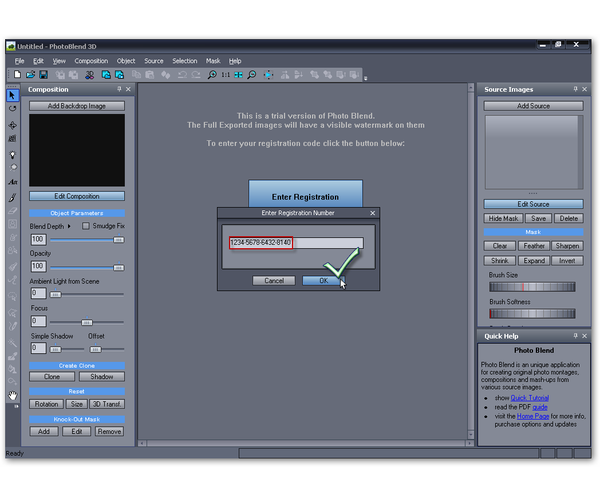Toggle the Composition panel pin
Viewport: 600px width, 500px height.
coord(119,89)
